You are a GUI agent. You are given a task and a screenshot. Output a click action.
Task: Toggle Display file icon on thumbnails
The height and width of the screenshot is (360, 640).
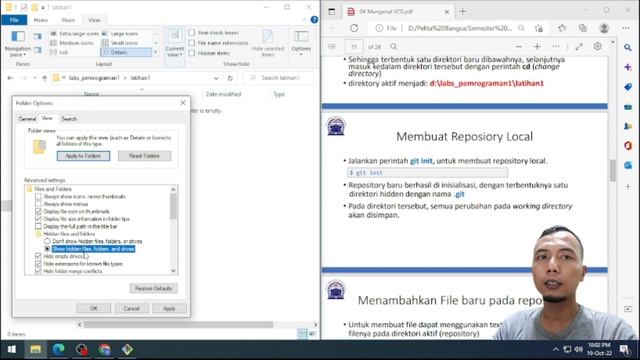[38, 211]
